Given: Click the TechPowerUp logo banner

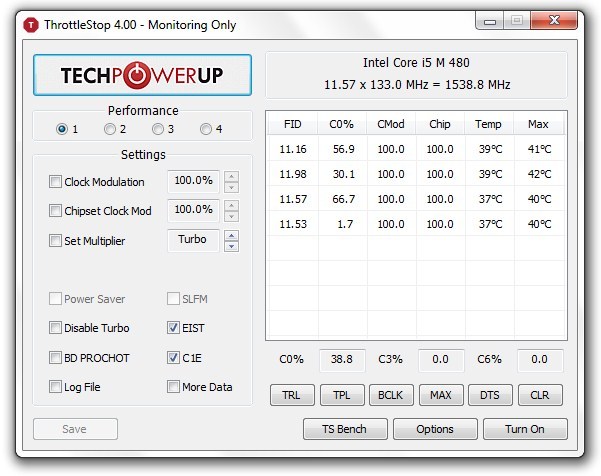Looking at the screenshot, I should point(142,75).
